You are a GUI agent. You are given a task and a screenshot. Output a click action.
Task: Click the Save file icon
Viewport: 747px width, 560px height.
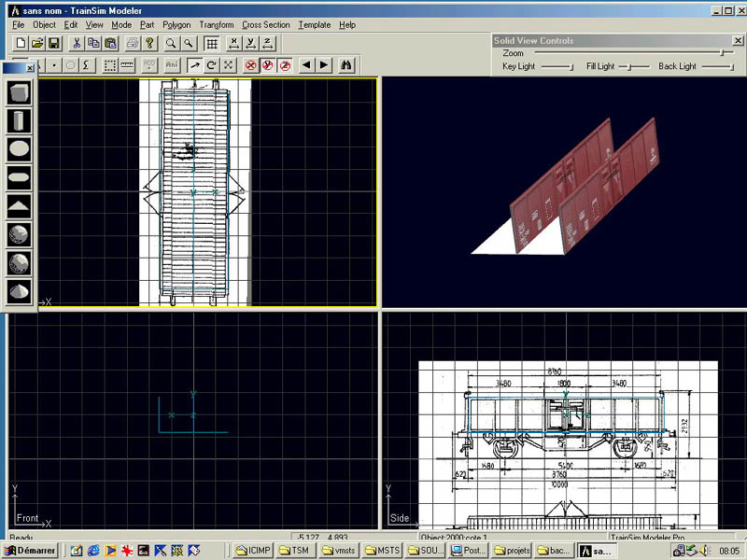54,44
